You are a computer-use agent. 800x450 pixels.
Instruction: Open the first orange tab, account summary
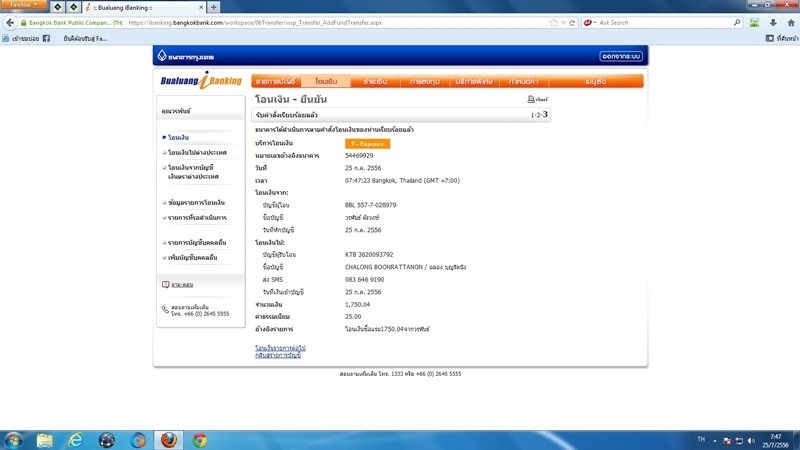tap(276, 81)
